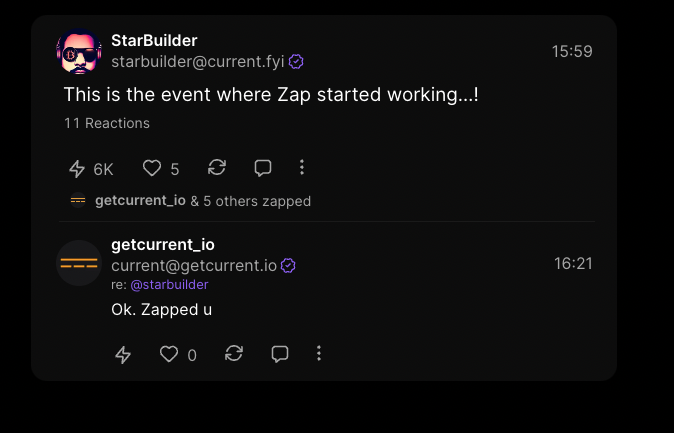View the 11 Reactions list
Image resolution: width=674 pixels, height=433 pixels.
(106, 123)
